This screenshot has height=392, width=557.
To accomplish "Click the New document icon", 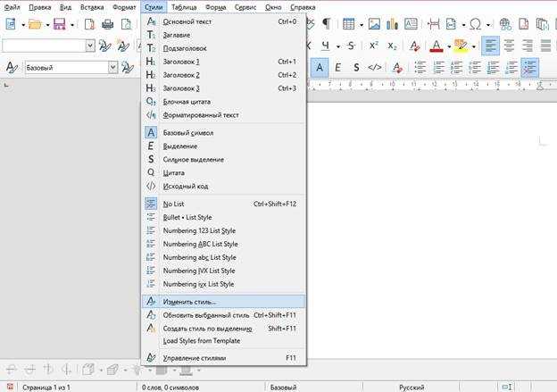I will tap(11, 24).
